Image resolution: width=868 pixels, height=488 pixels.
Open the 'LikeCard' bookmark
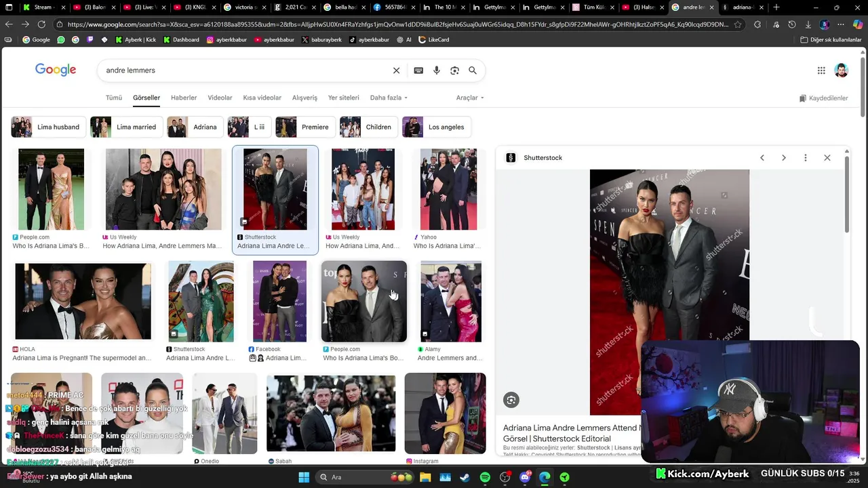pyautogui.click(x=434, y=39)
